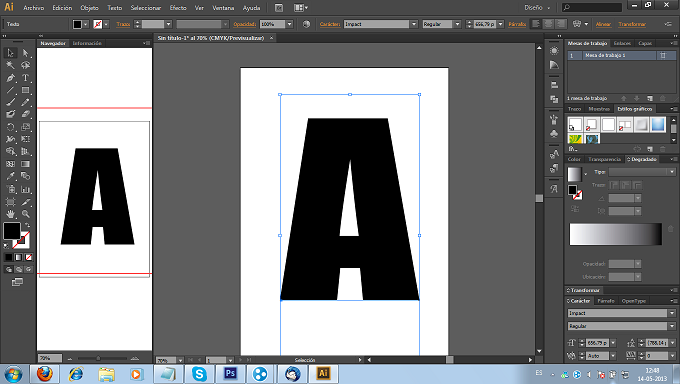This screenshot has width=680, height=384.
Task: Select the Paintbrush tool
Action: 10,102
